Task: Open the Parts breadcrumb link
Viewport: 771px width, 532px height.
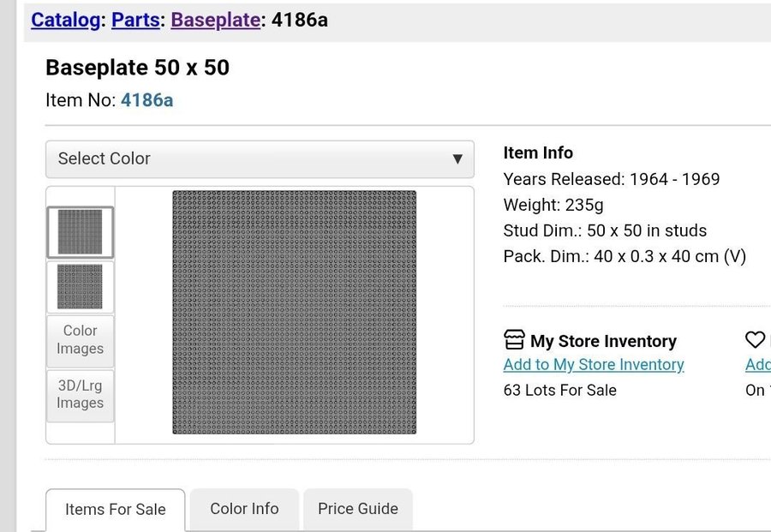Action: click(135, 20)
